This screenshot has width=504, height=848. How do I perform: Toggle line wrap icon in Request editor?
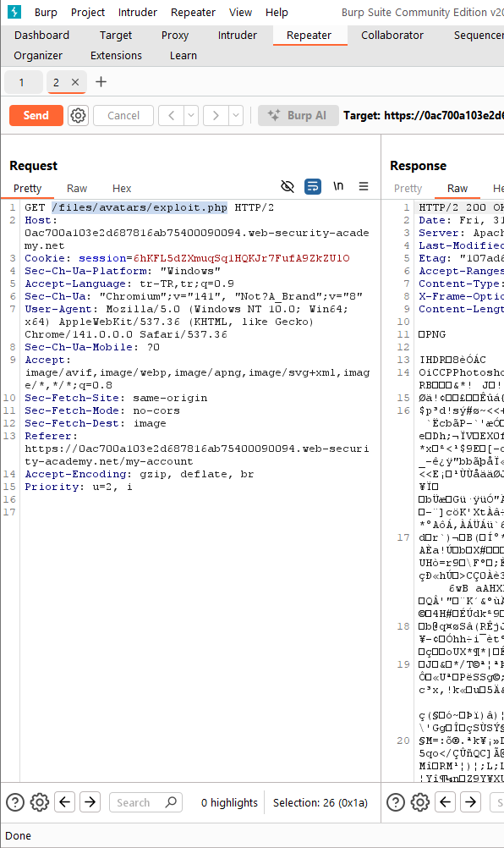click(x=313, y=186)
